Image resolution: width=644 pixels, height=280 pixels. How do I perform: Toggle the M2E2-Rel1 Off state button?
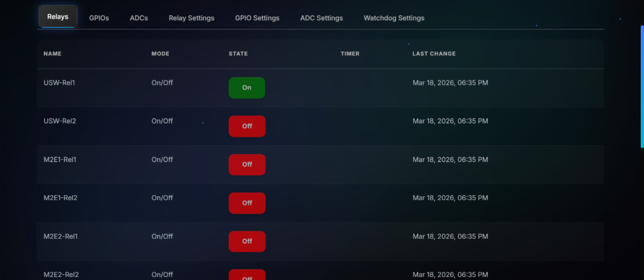(x=247, y=241)
